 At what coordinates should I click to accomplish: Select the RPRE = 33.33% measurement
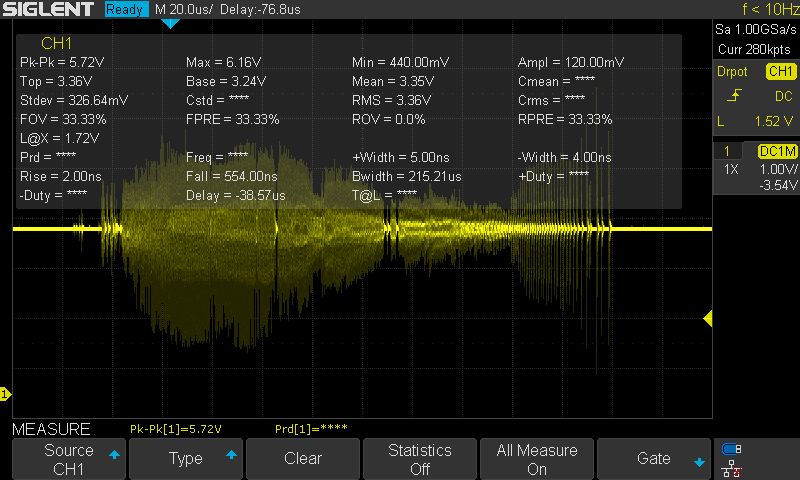[x=564, y=119]
